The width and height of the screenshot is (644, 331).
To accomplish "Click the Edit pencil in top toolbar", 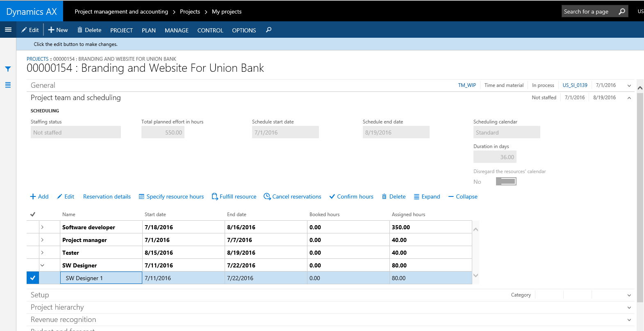I will (30, 30).
